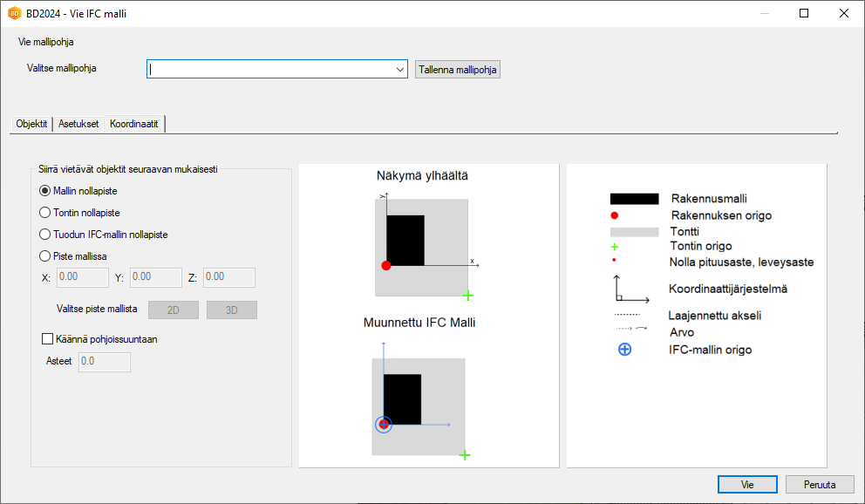
Task: Click the black Rakennusmalli legend swatch
Action: 633,199
